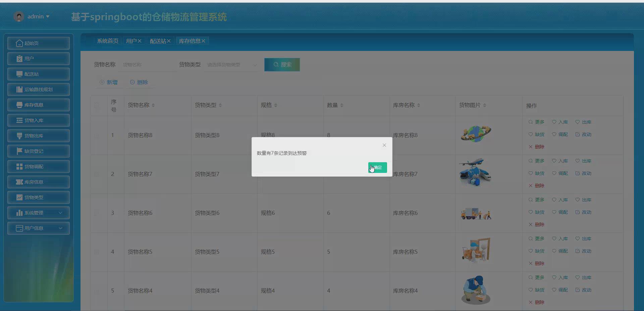Select the 货物入库 sidebar icon

coord(19,120)
